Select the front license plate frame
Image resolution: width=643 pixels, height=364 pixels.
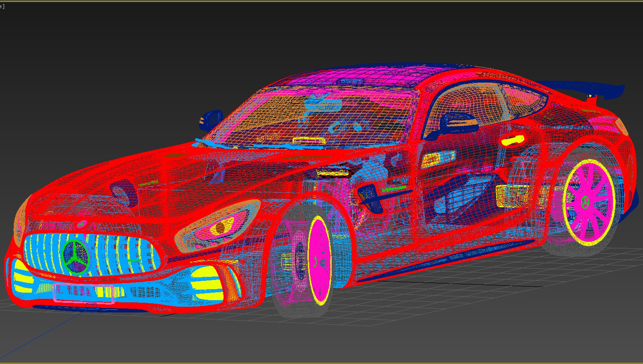(84, 294)
